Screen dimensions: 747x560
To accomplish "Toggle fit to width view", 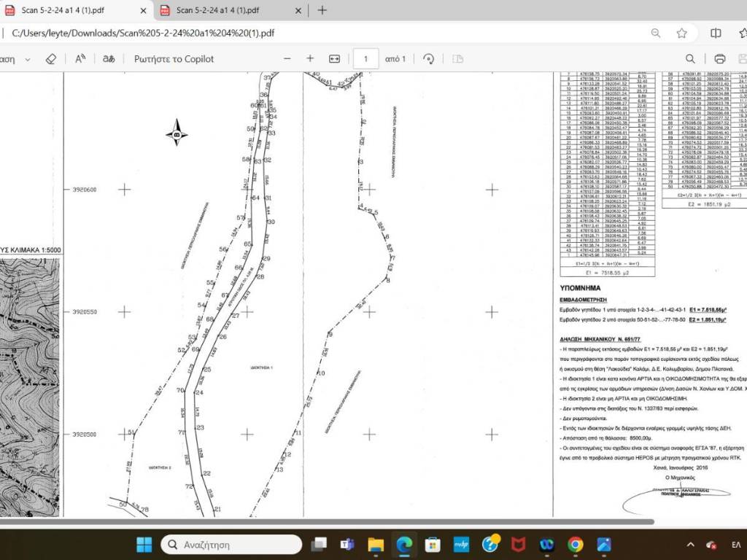I will (335, 59).
